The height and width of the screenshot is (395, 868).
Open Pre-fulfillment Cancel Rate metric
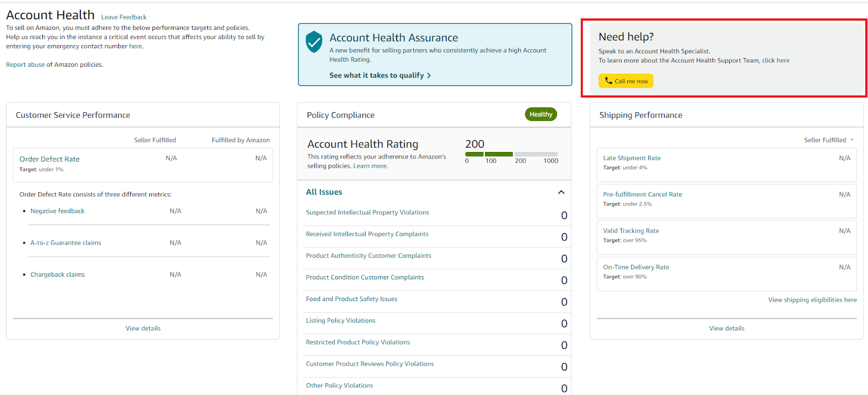click(643, 194)
